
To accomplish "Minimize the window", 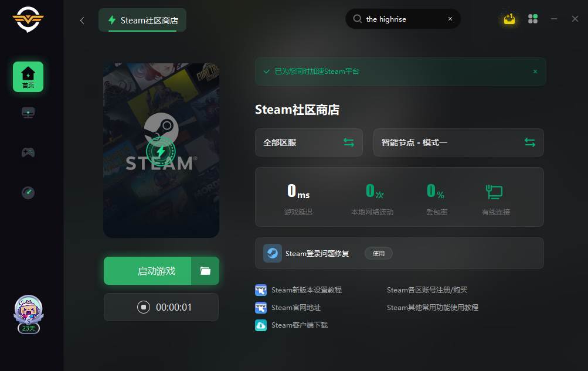I will (x=554, y=19).
